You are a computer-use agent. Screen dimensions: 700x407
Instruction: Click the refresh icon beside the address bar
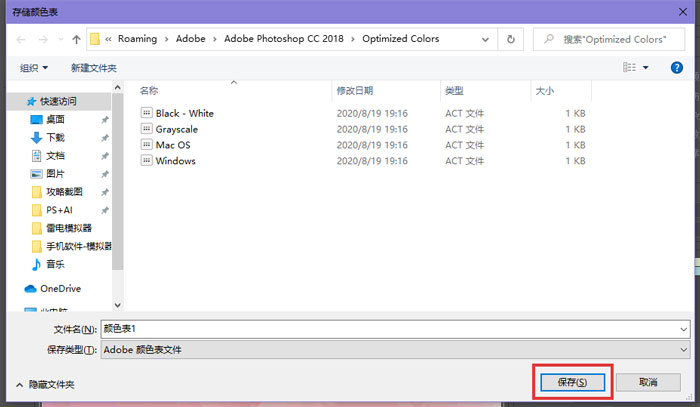tap(511, 39)
